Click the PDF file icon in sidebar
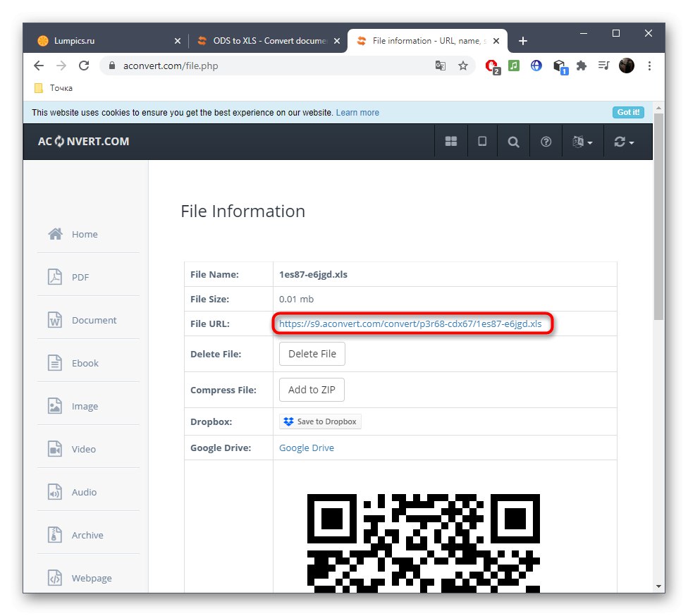The image size is (688, 616). (x=55, y=277)
